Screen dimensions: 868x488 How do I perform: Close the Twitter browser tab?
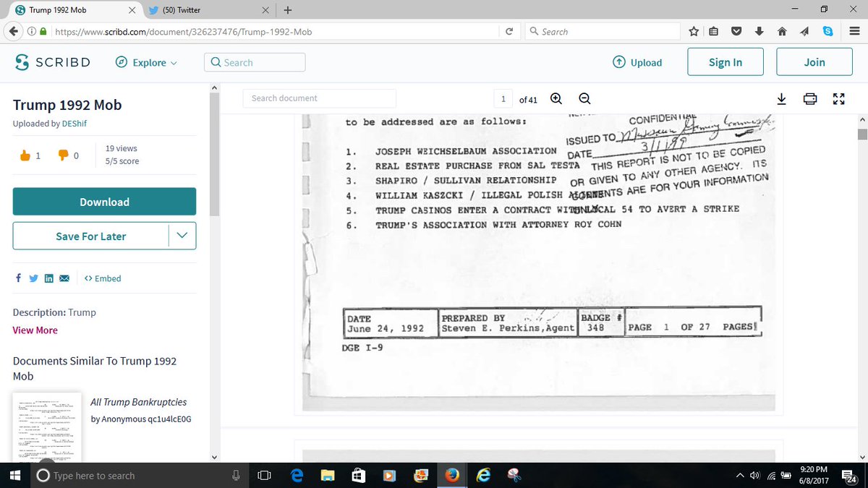point(265,10)
